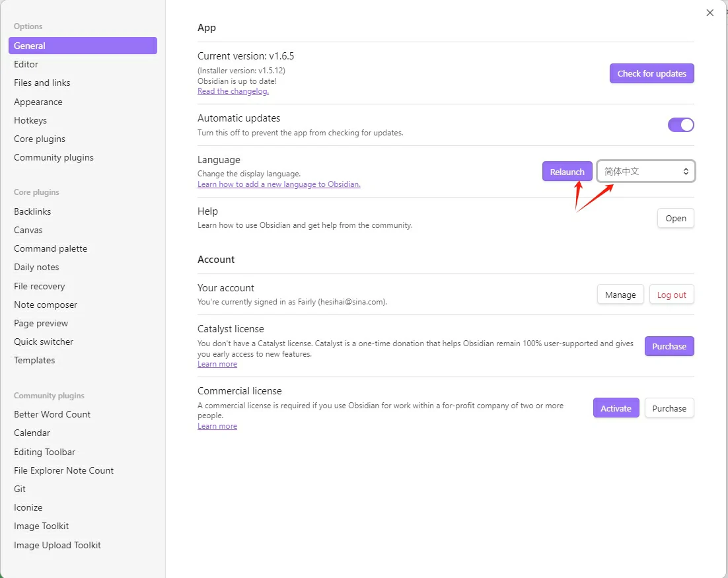
Task: Open the Read the changelog link
Action: [x=233, y=91]
